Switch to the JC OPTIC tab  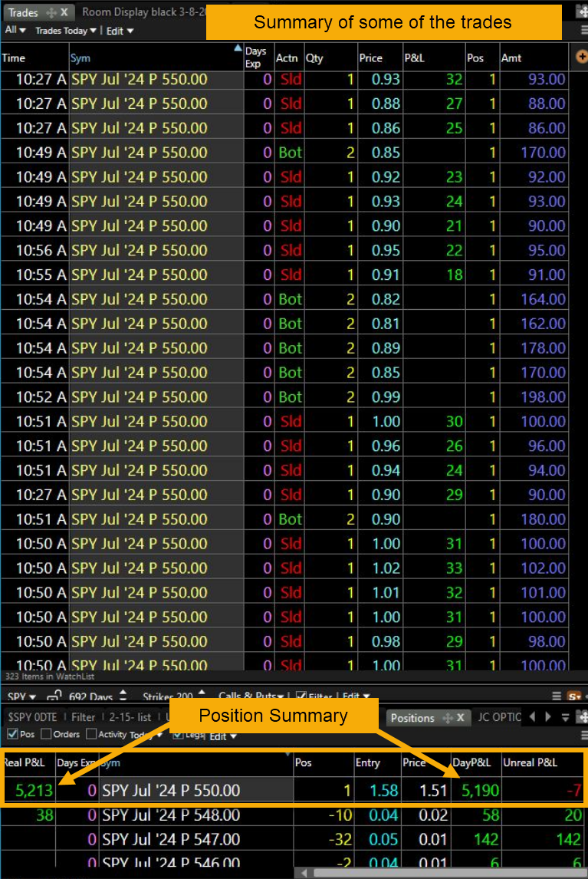coord(499,716)
